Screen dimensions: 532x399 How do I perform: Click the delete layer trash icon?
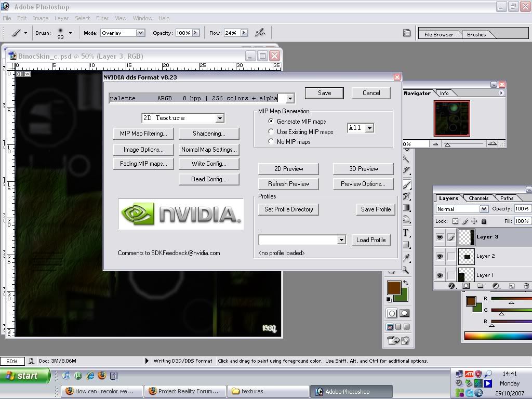click(526, 286)
